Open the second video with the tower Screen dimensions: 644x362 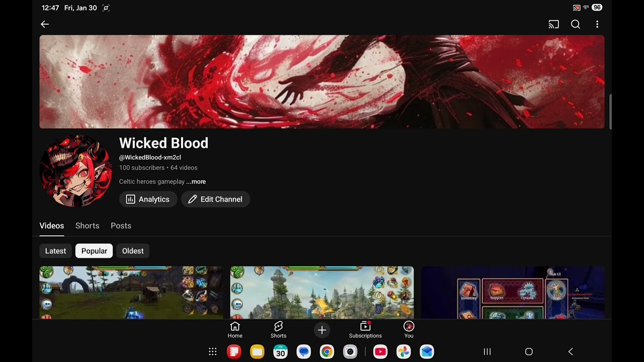click(322, 293)
